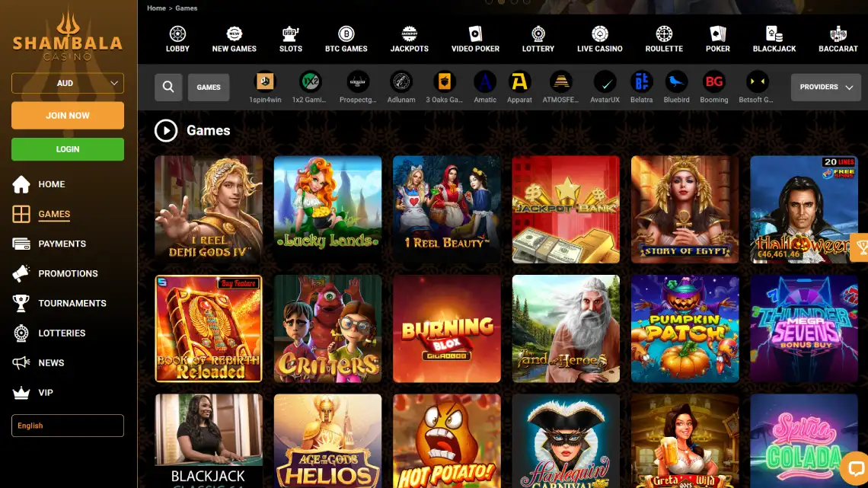
Task: Open the English language selector
Action: [x=68, y=426]
